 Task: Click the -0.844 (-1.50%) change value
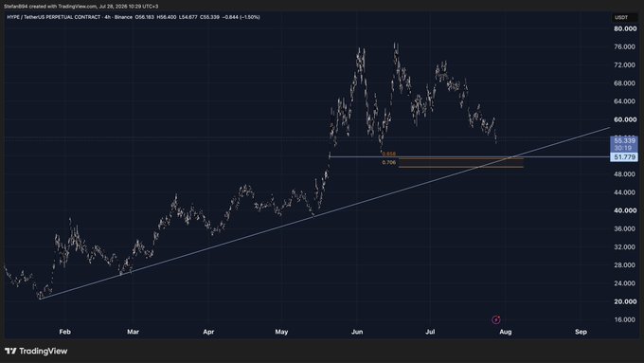tap(241, 17)
